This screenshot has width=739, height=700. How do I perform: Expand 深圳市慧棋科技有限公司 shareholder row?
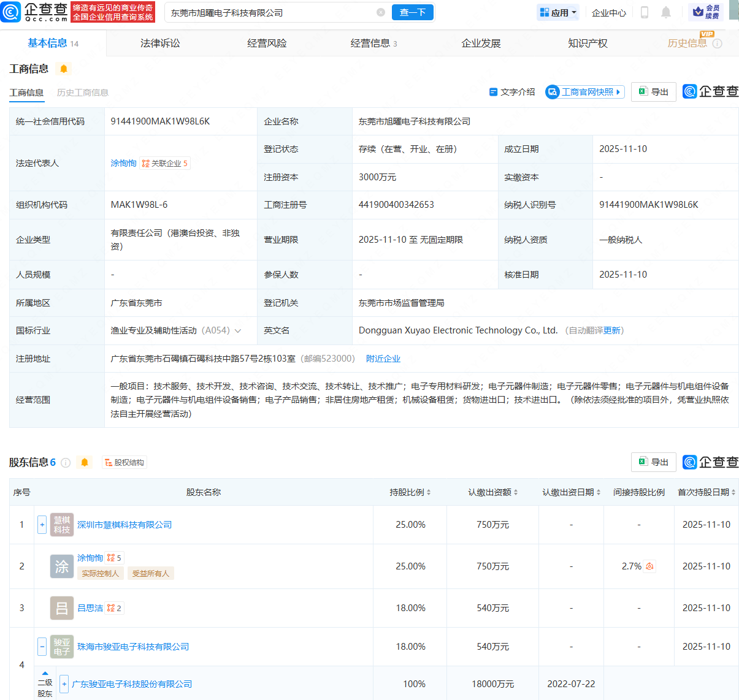42,525
